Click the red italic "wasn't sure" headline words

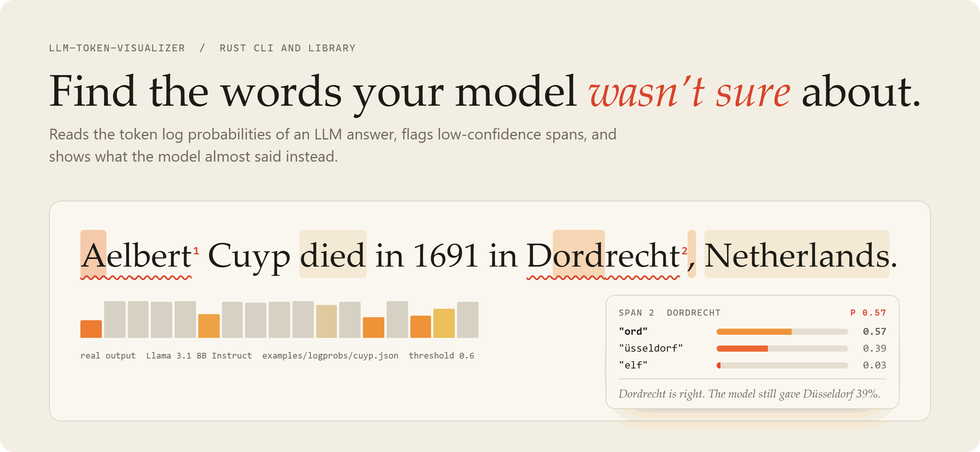tap(689, 92)
